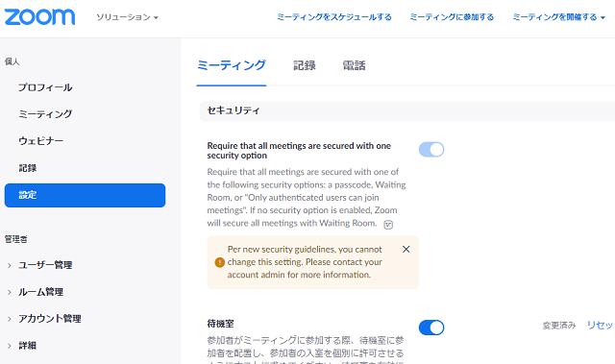This screenshot has width=615, height=364.
Task: Toggle the 待機室 waiting room switch
Action: tap(431, 328)
